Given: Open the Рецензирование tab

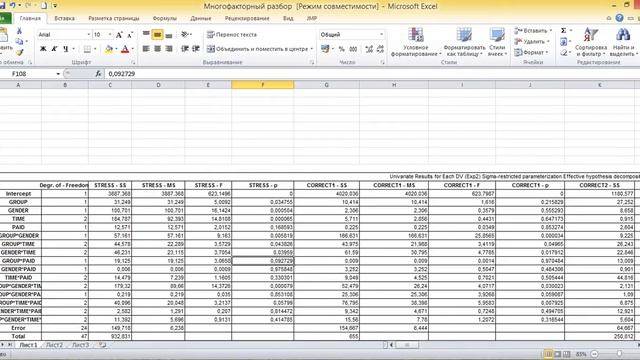Looking at the screenshot, I should [x=247, y=18].
